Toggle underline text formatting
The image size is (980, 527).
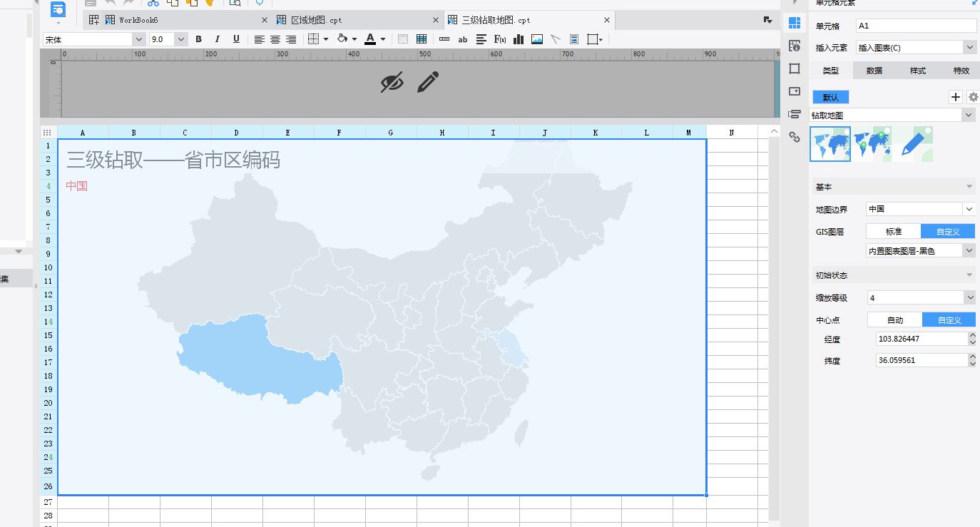[236, 39]
